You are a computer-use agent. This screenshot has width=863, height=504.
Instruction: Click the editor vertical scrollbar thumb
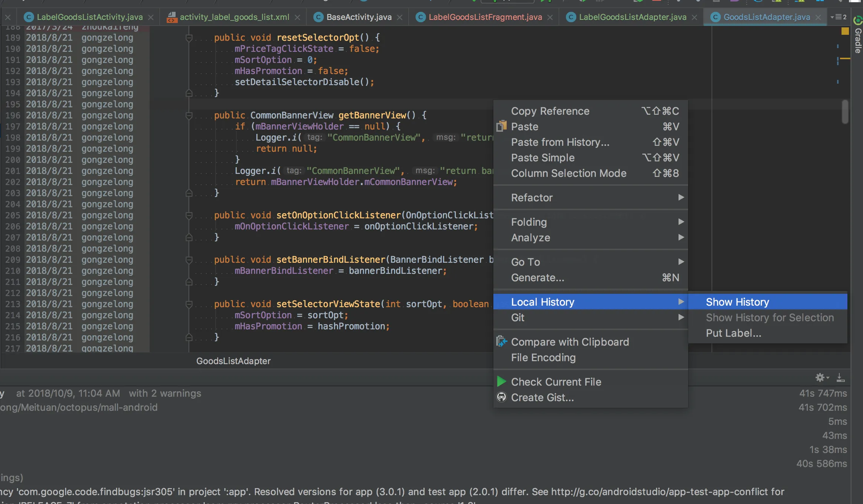click(x=845, y=111)
